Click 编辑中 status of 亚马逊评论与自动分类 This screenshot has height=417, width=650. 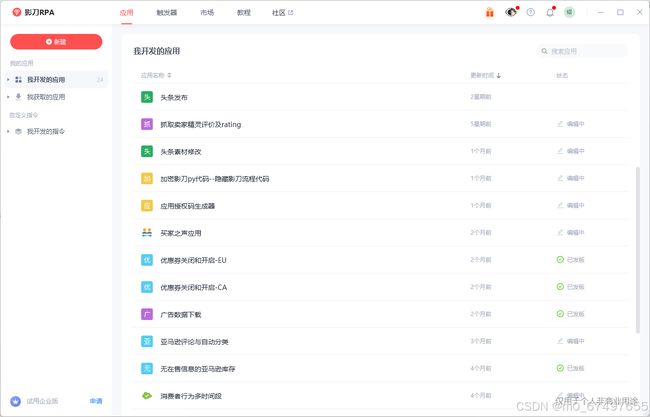click(570, 341)
